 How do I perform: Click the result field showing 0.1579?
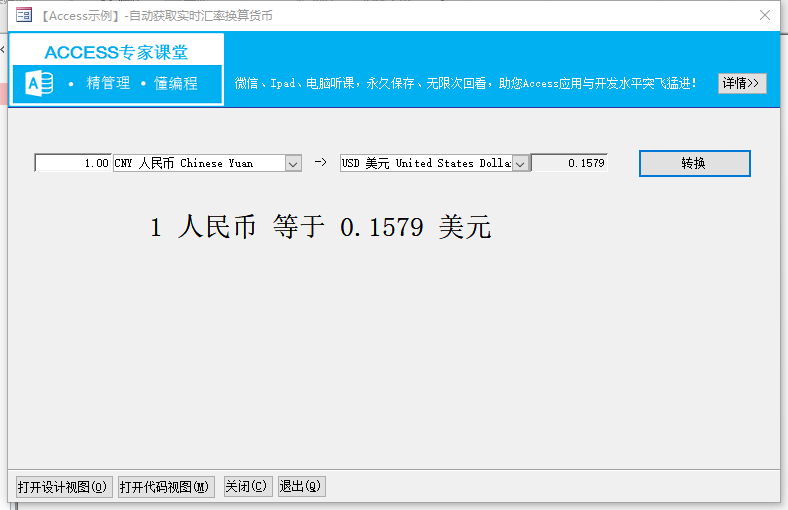569,163
